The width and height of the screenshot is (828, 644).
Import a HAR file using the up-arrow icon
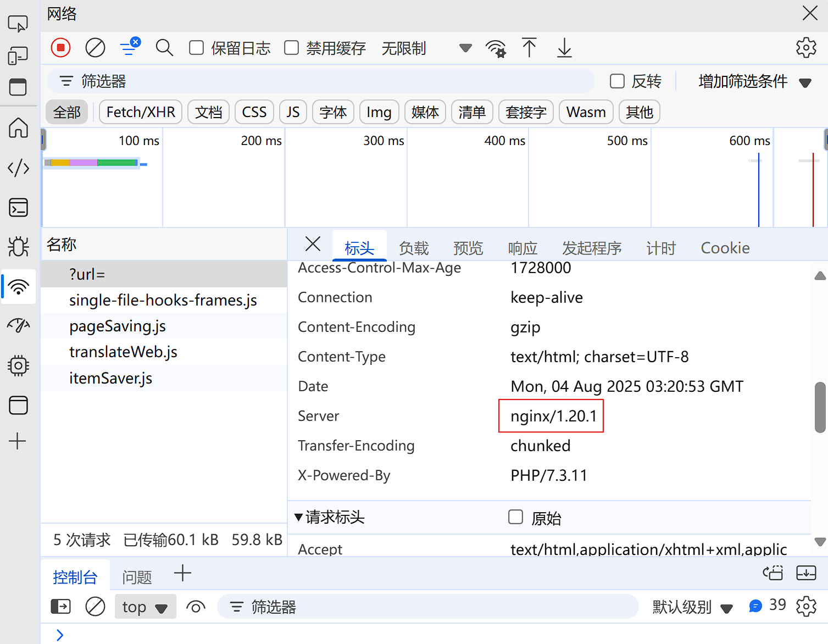[529, 48]
